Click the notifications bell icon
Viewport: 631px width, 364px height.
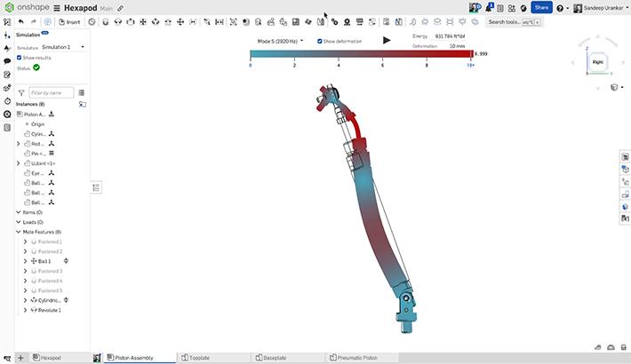(x=489, y=8)
